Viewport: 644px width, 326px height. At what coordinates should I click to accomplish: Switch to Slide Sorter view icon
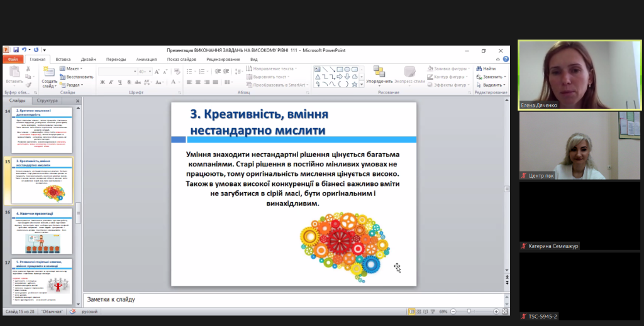click(x=419, y=312)
